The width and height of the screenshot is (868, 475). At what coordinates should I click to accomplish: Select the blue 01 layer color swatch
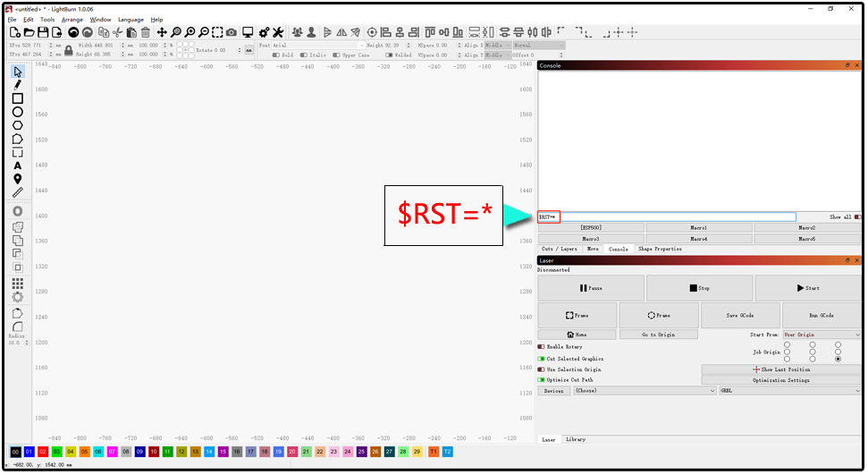pos(29,453)
